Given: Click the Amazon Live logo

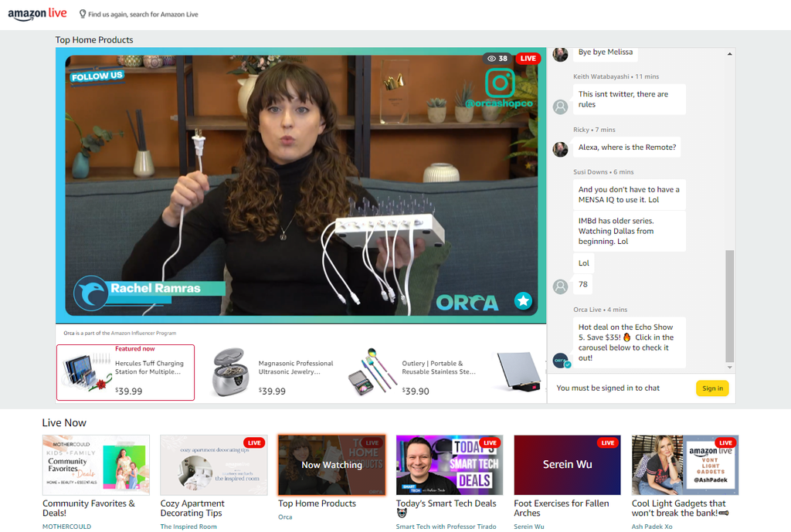Looking at the screenshot, I should coord(37,14).
